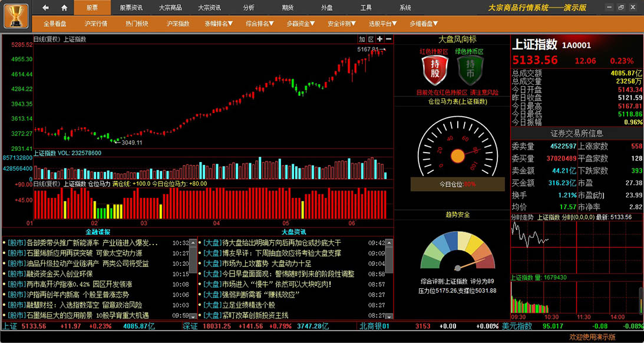Click the 加 icon above the chart
This screenshot has width=644, height=343.
(362, 39)
